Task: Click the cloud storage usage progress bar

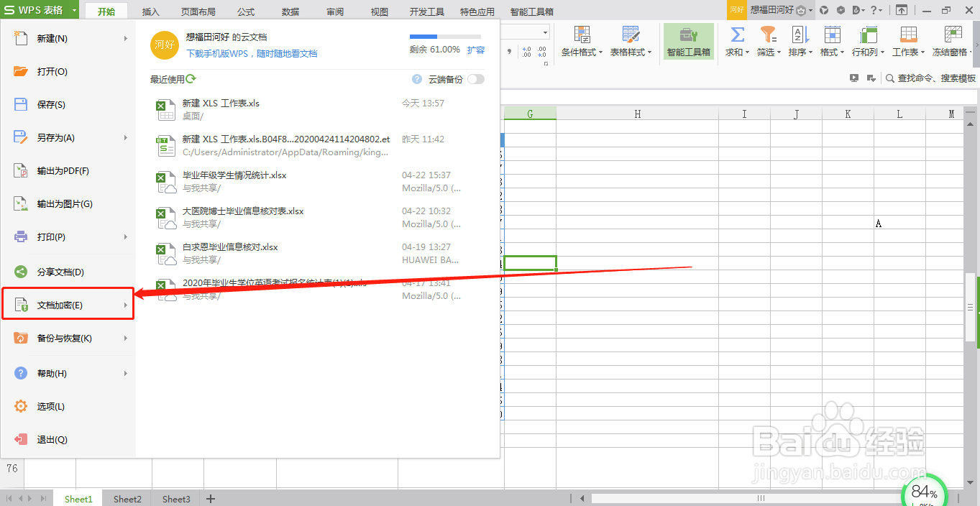Action: [445, 36]
